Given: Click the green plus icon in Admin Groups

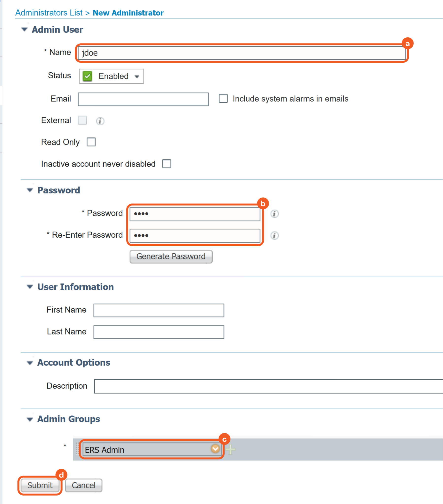Looking at the screenshot, I should (x=230, y=450).
